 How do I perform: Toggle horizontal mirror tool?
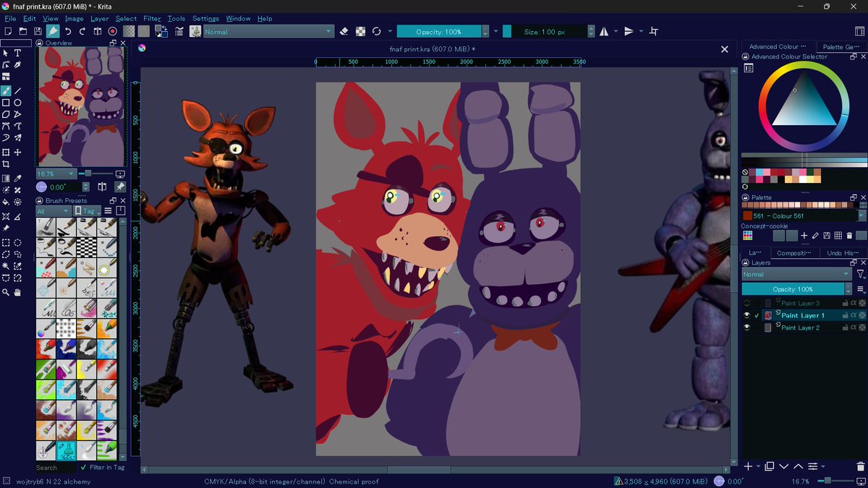604,31
